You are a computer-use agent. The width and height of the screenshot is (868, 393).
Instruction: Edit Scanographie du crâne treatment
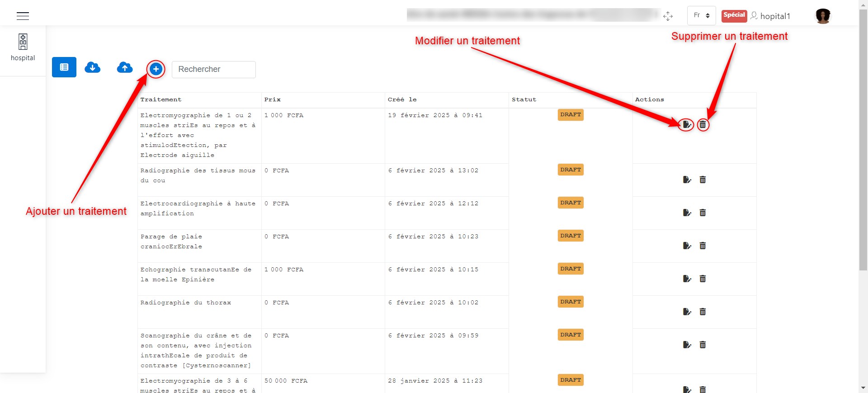pos(687,345)
